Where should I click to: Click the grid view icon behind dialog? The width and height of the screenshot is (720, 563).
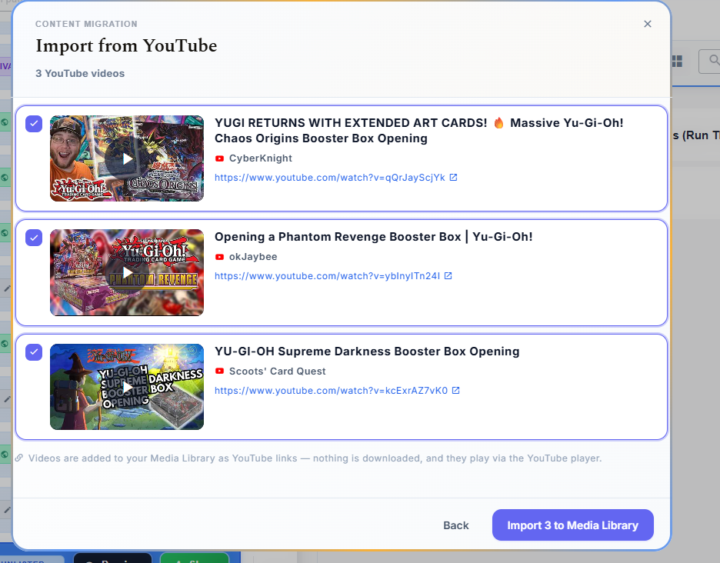point(677,61)
